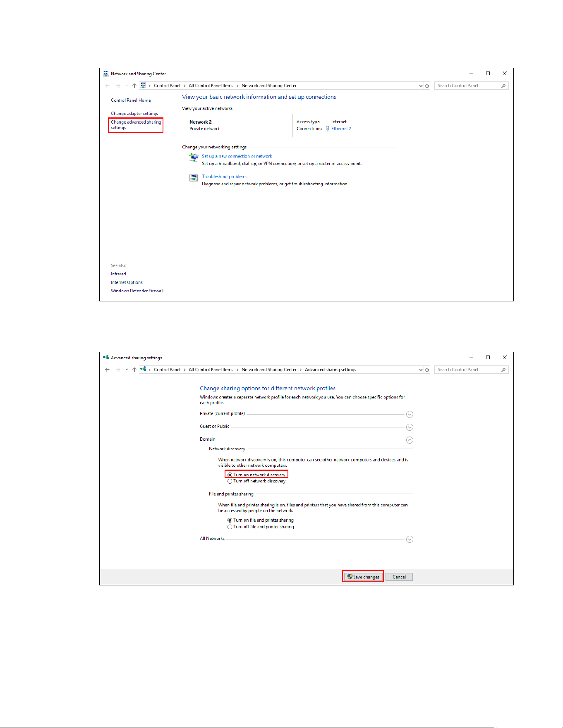Click the Set up a new connection icon

(194, 157)
